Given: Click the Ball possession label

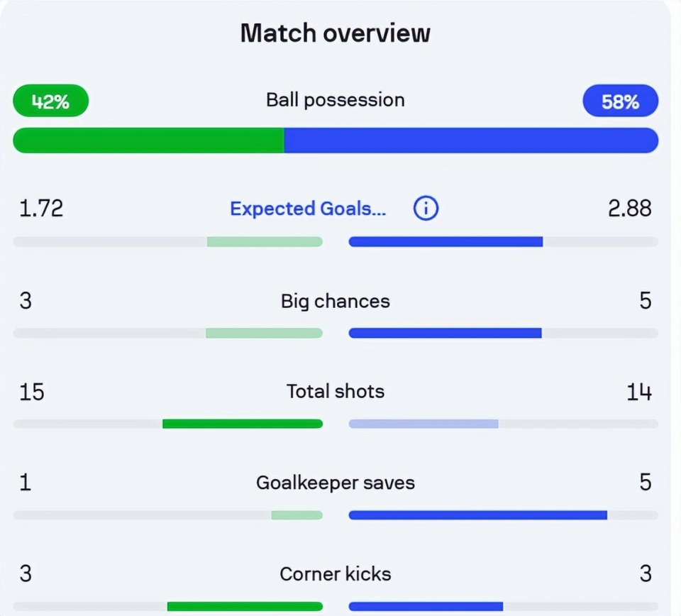Looking at the screenshot, I should [x=336, y=100].
